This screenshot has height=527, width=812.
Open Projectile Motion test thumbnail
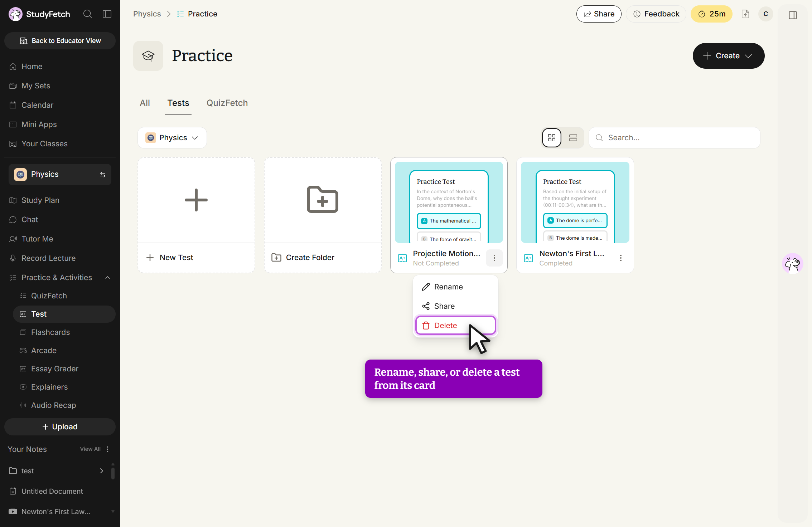point(449,202)
